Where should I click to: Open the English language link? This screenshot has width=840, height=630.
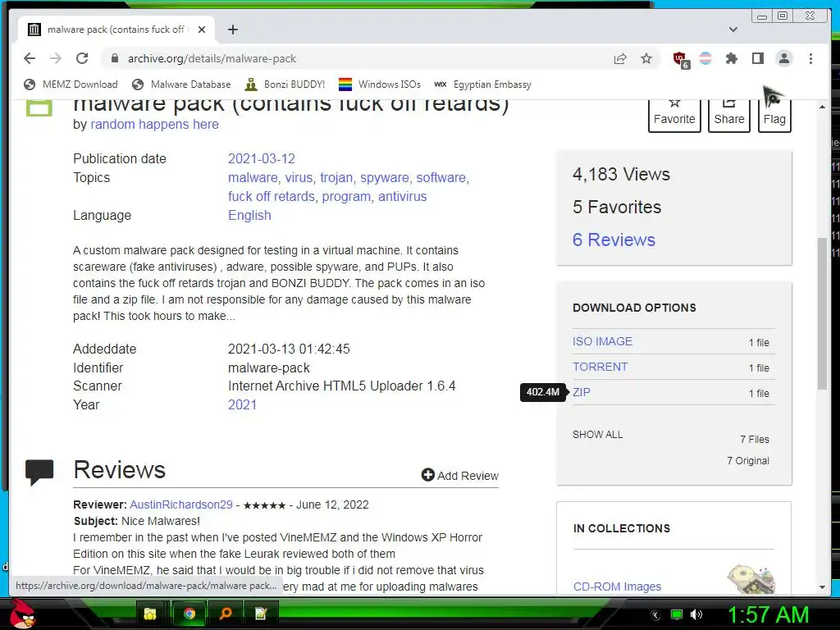249,216
